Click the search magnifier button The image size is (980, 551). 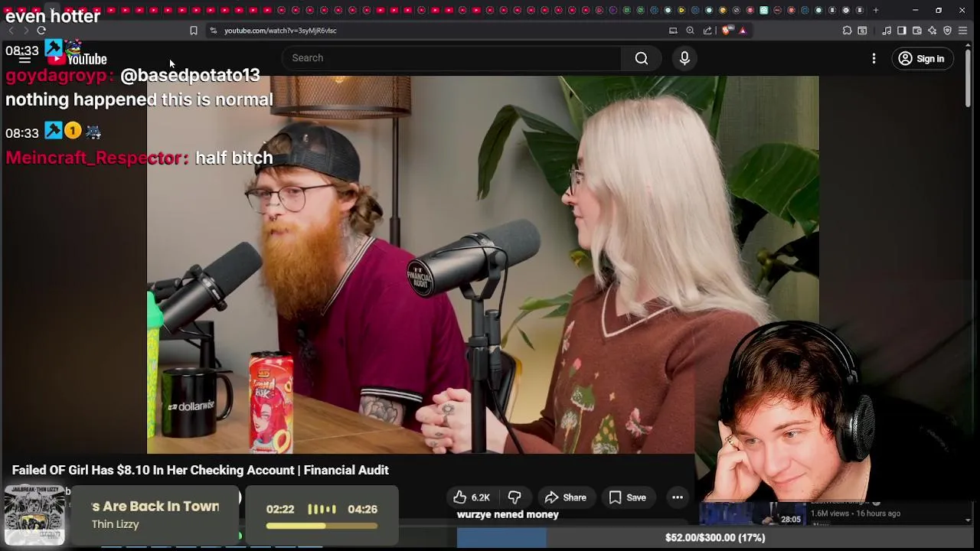point(642,58)
